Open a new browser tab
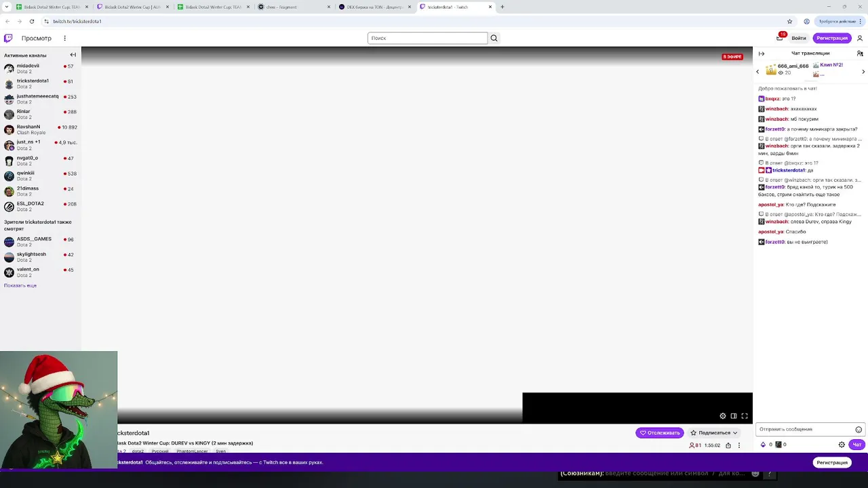 click(x=502, y=7)
